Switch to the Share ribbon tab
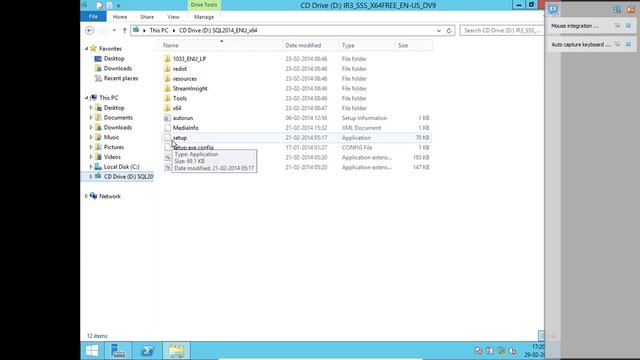The width and height of the screenshot is (640, 360). coord(147,17)
